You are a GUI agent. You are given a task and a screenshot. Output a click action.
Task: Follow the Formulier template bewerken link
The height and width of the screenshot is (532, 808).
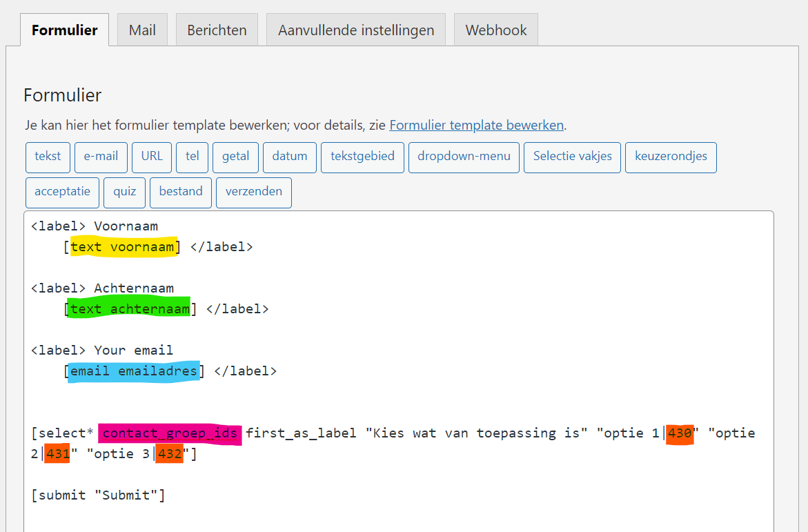pos(477,126)
